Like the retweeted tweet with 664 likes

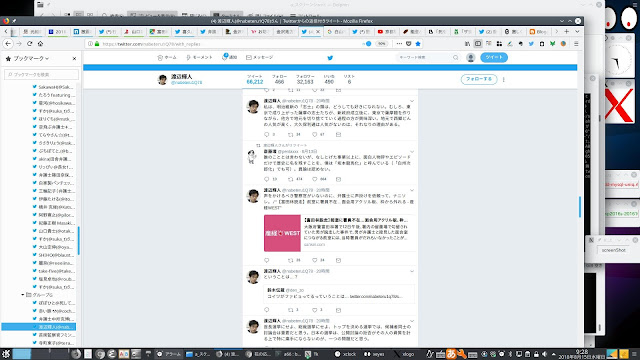click(x=315, y=179)
